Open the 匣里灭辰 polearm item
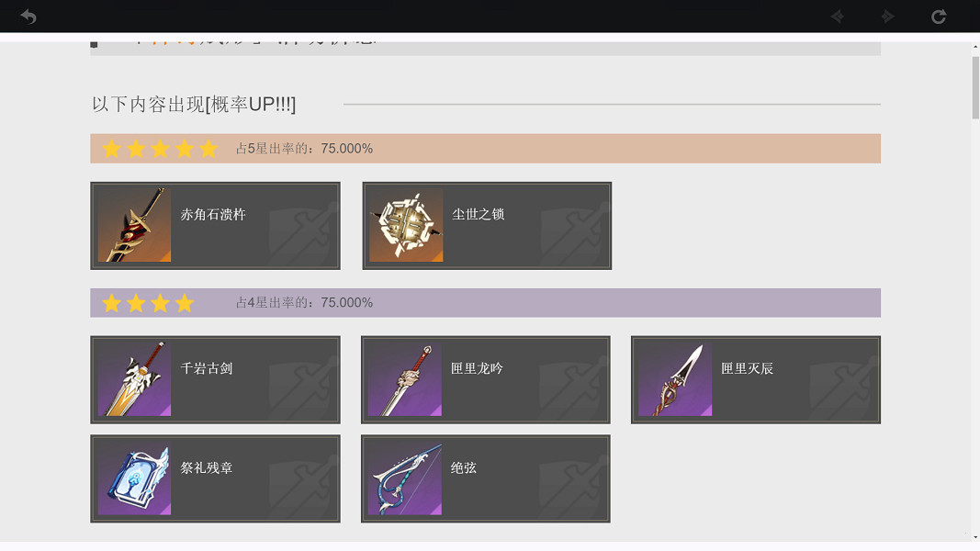This screenshot has height=551, width=980. 675,378
